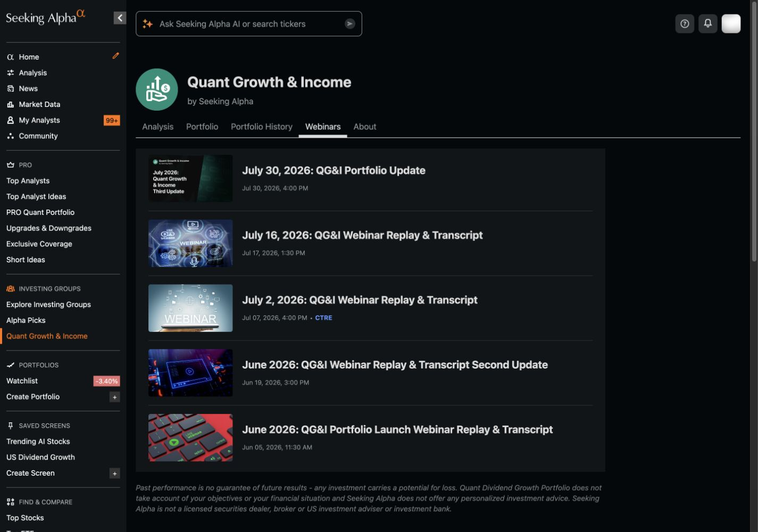Click the pencil edit icon beside Home
The height and width of the screenshot is (532, 758).
coord(115,56)
